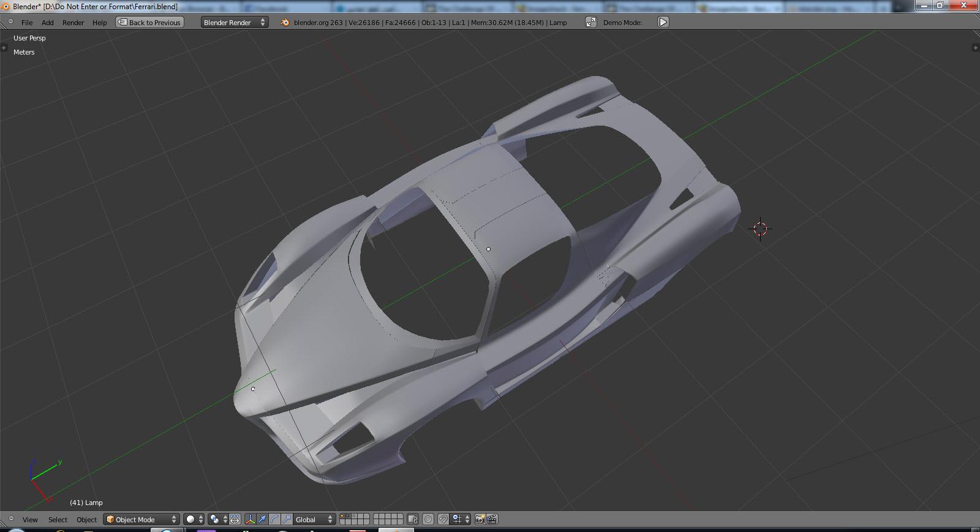
Task: Click the viewport shading stepper arrows
Action: pyautogui.click(x=201, y=519)
